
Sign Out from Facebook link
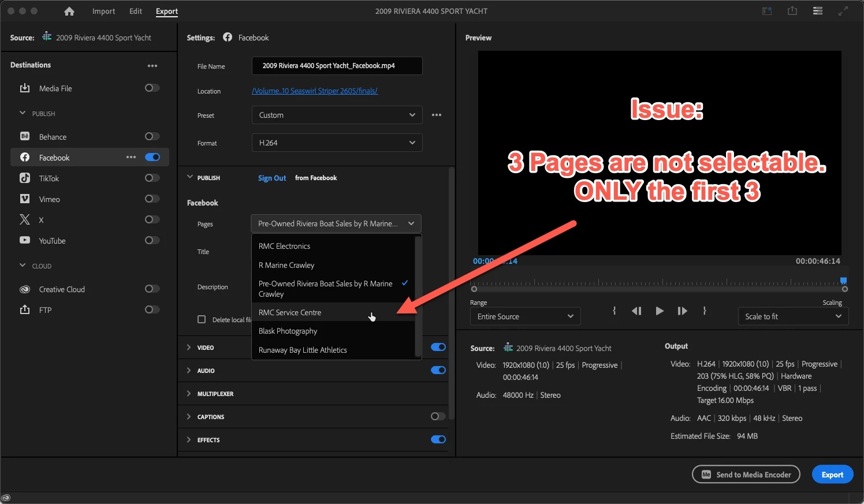[x=272, y=178]
